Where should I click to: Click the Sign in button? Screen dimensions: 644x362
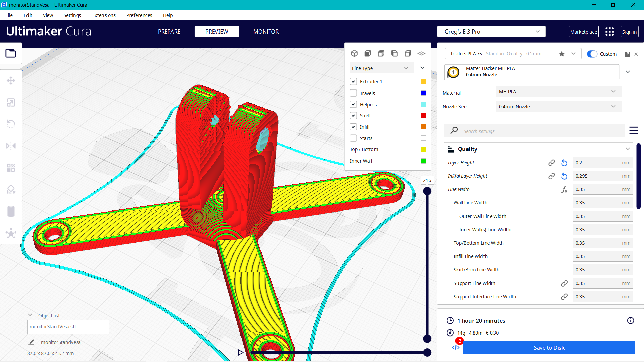coord(629,32)
